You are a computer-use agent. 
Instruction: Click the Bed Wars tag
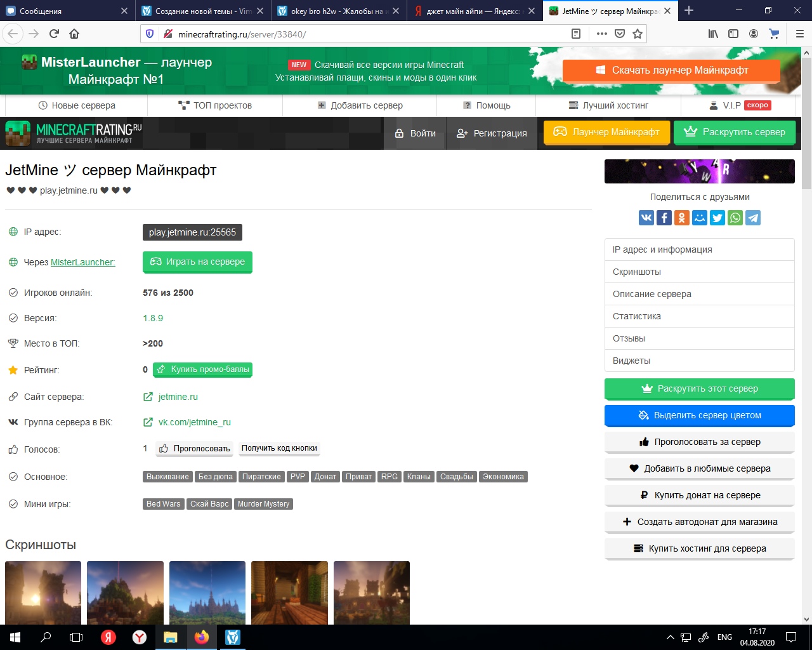164,504
